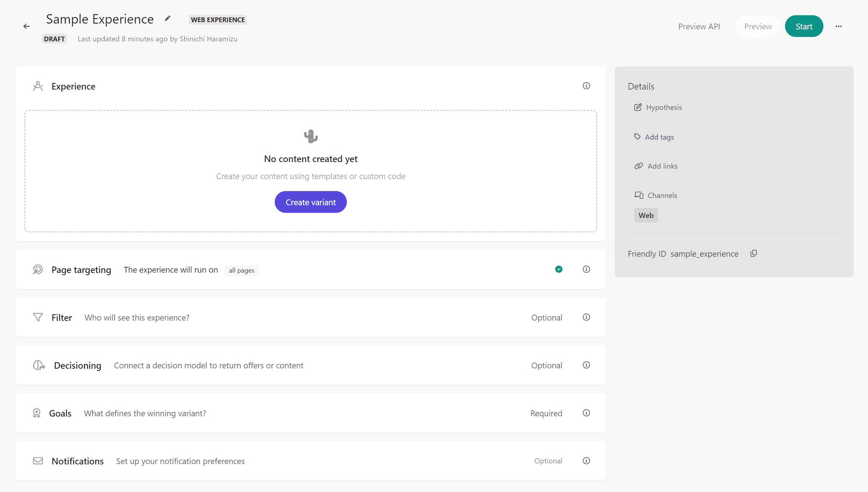Click 'What defines the winning variant?' text

coord(145,413)
